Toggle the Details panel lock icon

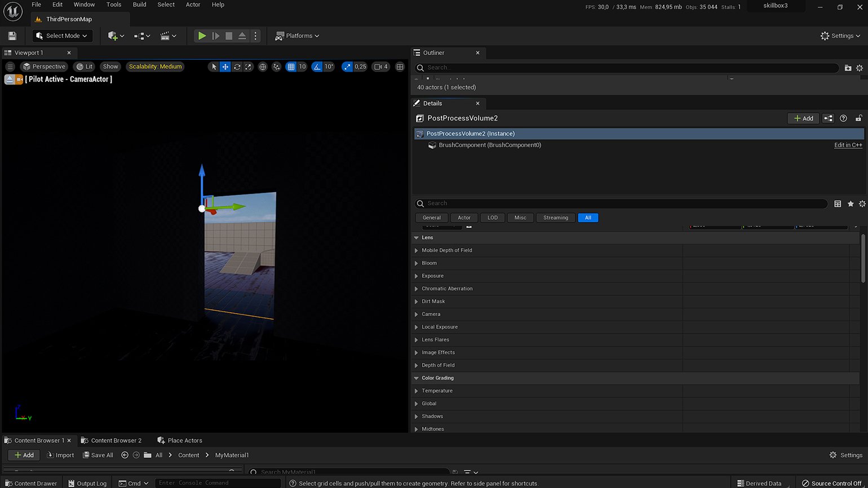click(858, 118)
